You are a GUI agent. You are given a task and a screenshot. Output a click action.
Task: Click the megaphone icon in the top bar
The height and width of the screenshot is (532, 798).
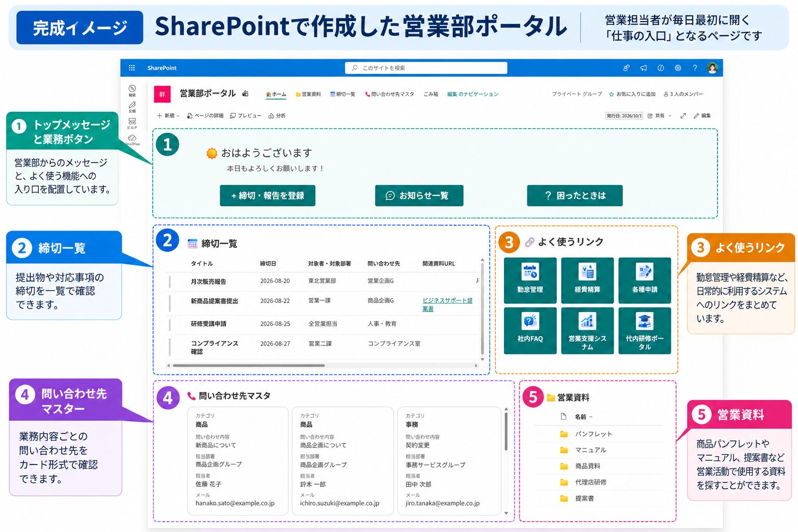(x=643, y=68)
